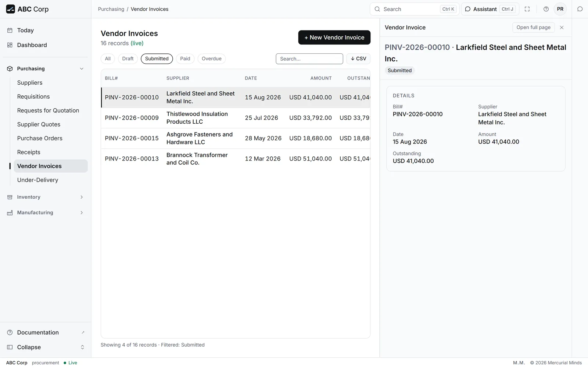Go to Requisitions in sidebar

tap(51, 97)
